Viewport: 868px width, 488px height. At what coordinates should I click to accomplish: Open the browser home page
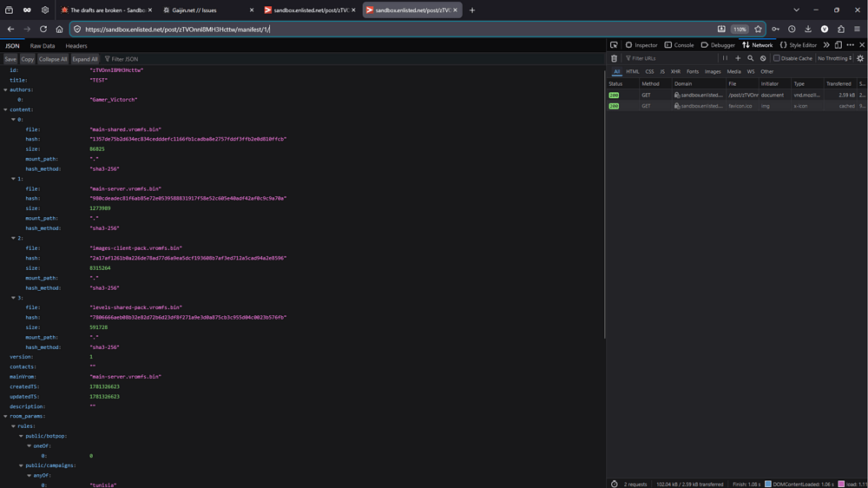pyautogui.click(x=59, y=30)
